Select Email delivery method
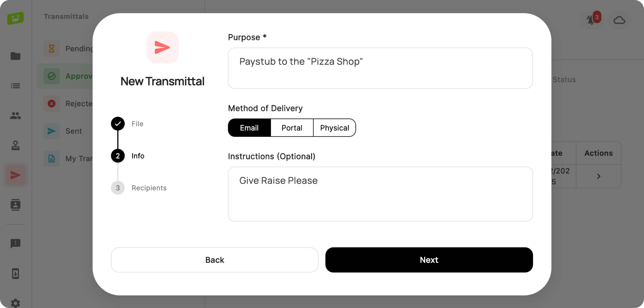Viewport: 644px width, 308px height. tap(249, 128)
